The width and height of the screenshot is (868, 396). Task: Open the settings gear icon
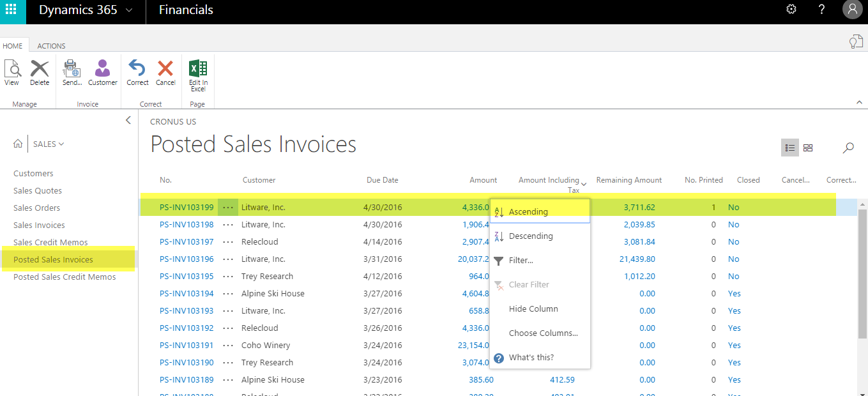pyautogui.click(x=791, y=9)
